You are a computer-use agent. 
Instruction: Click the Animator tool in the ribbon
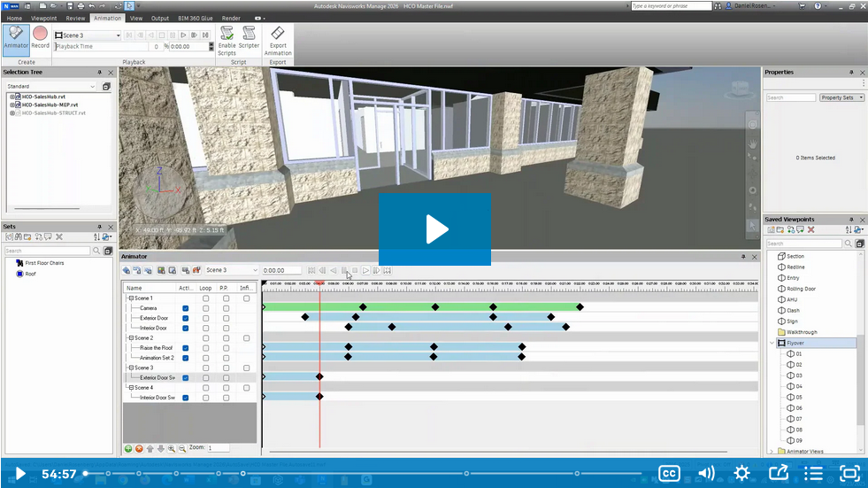tap(15, 36)
